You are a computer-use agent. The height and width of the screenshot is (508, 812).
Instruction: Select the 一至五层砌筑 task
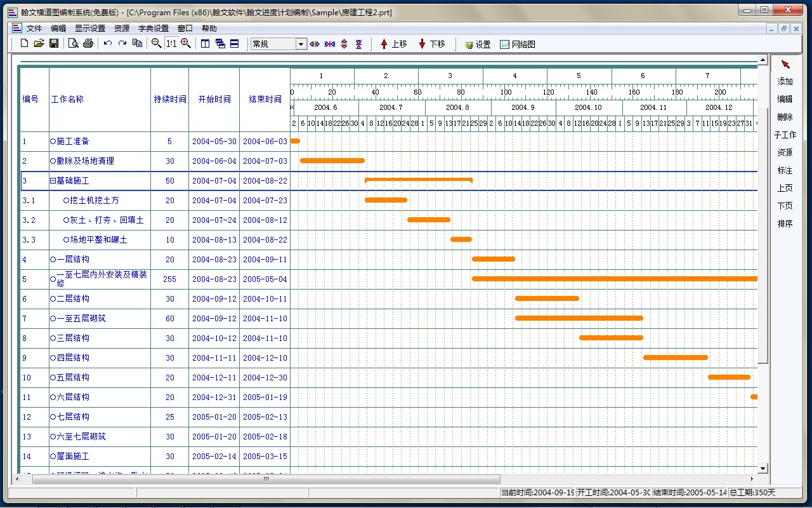click(x=81, y=319)
